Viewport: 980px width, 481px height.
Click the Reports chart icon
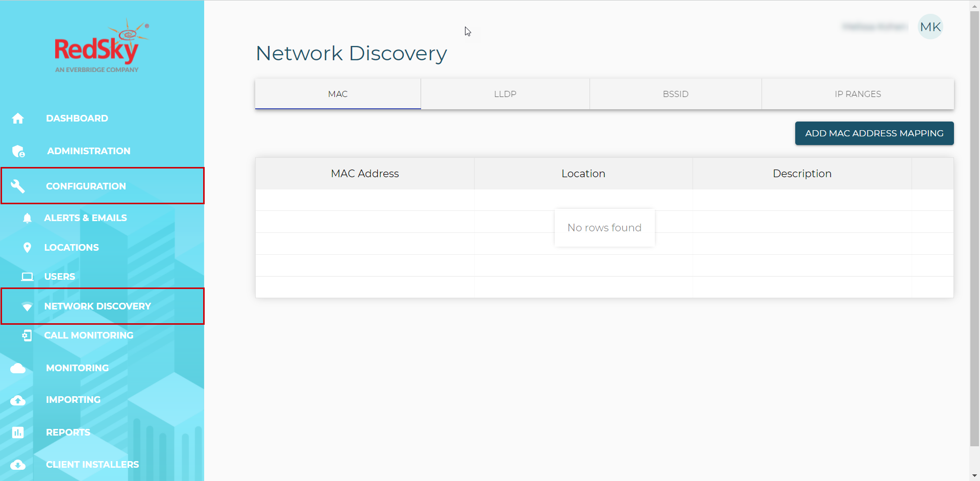pyautogui.click(x=18, y=432)
